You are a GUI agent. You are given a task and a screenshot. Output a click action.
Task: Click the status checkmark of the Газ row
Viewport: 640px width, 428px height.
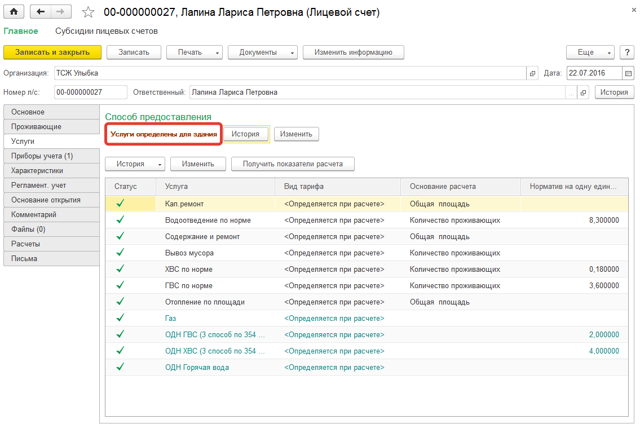click(120, 318)
